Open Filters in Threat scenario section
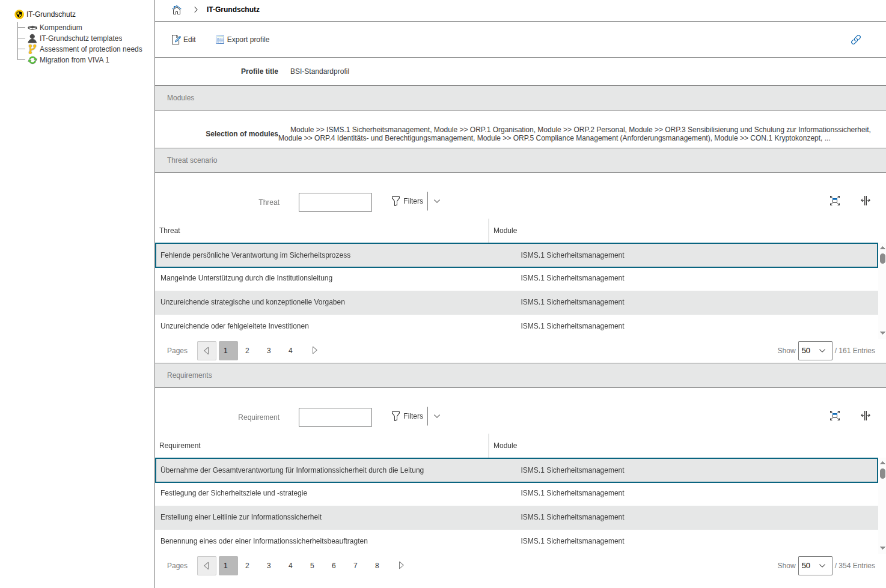This screenshot has height=588, width=886. (x=408, y=201)
